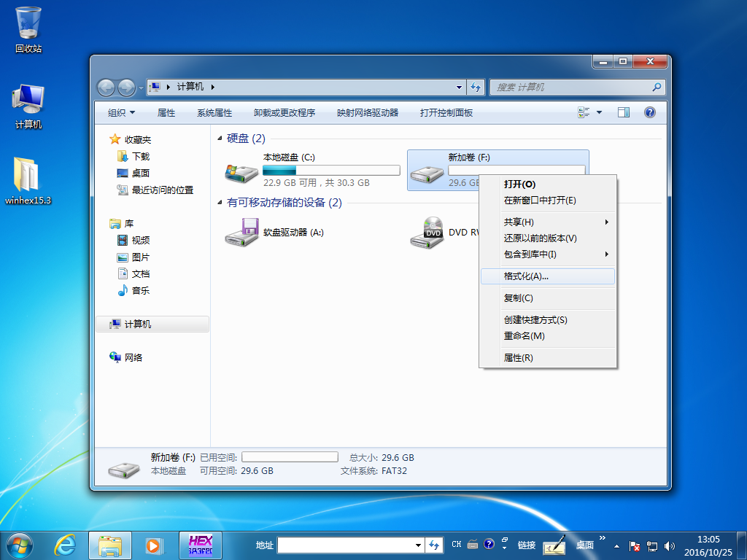
Task: Select 图片 library in sidebar
Action: click(133, 257)
